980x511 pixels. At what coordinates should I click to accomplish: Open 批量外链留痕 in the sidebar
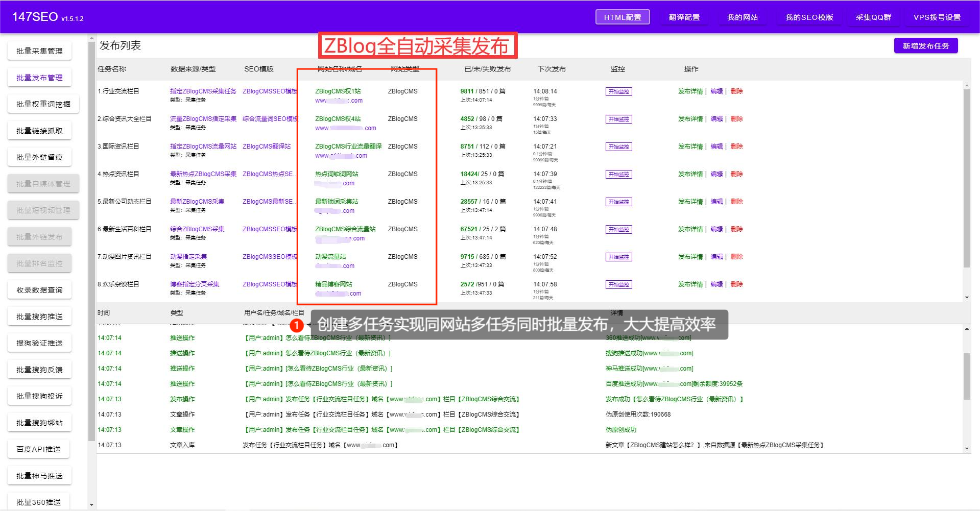(x=39, y=157)
